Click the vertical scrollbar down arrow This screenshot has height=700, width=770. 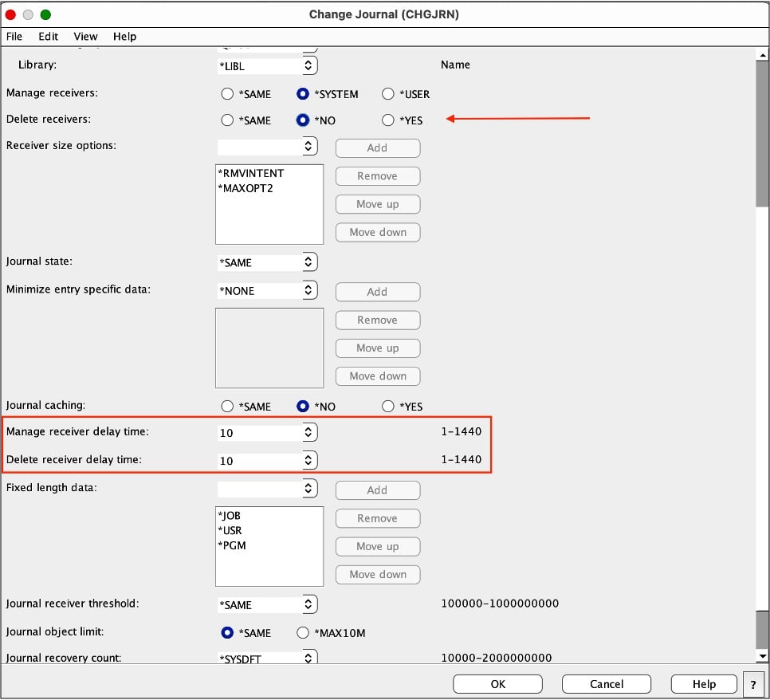pos(762,655)
